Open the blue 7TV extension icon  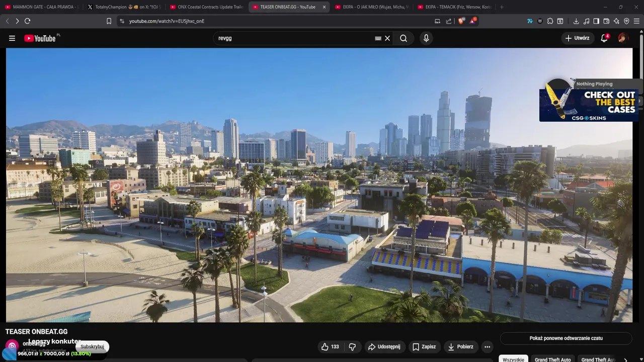coord(530,21)
